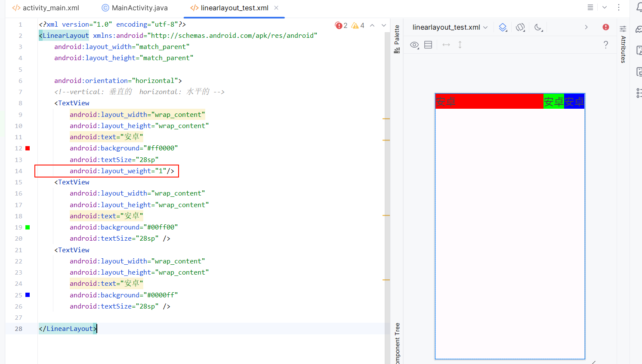This screenshot has width=642, height=364.
Task: Click the red color swatch in gutter
Action: 28,148
